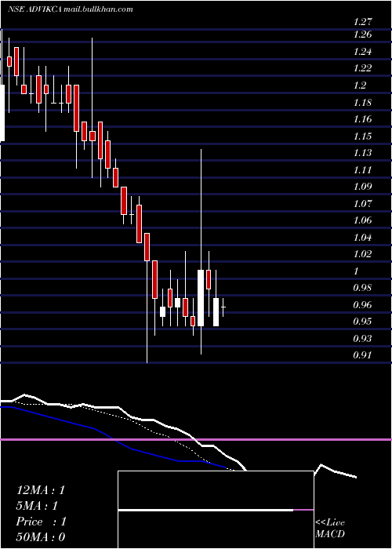392x549 pixels.
Task: Click the 5MA : 1 legend entry
Action: coord(37,506)
